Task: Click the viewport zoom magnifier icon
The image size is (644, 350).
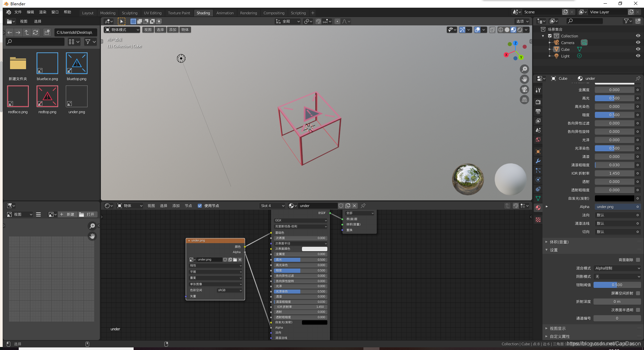Action: 525,69
